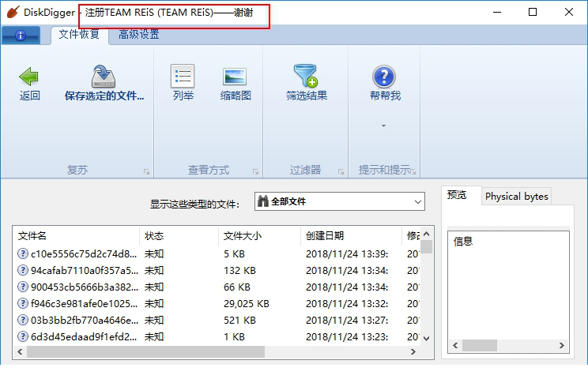The image size is (588, 379).
Task: Click the 列举 button label
Action: coord(183,96)
